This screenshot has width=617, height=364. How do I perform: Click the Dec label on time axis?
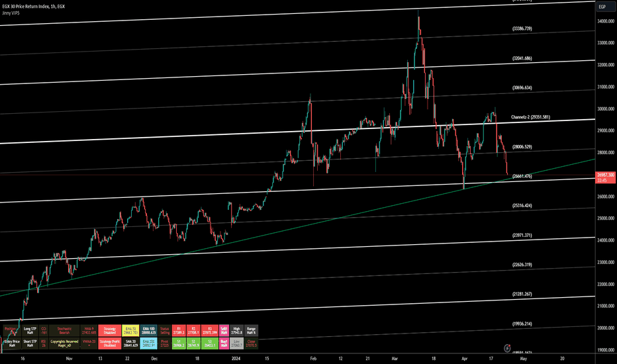(154, 359)
